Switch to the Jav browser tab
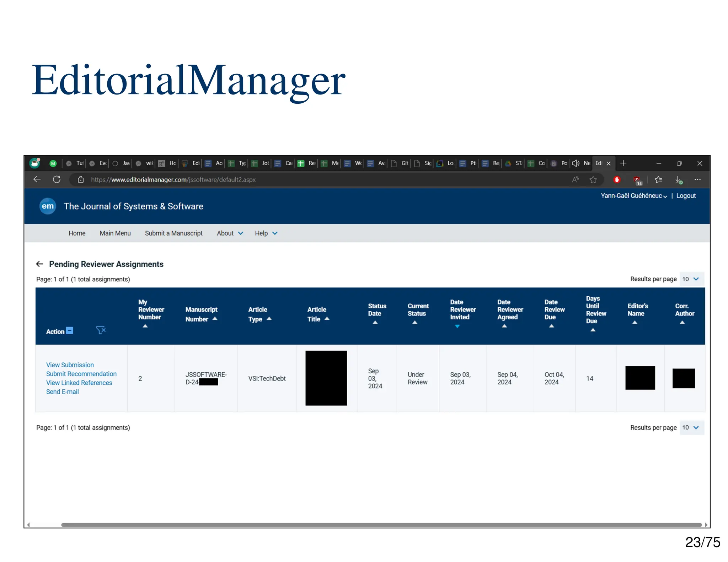728x562 pixels. [121, 163]
